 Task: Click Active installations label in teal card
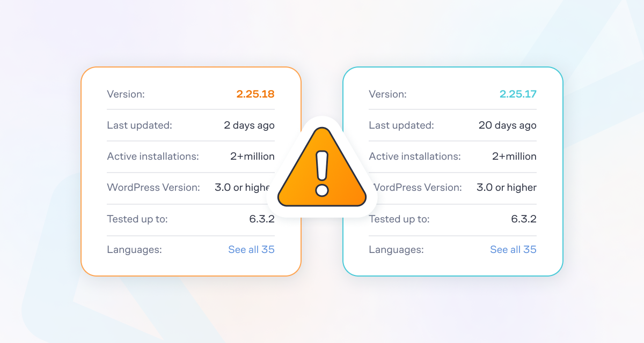click(x=415, y=156)
